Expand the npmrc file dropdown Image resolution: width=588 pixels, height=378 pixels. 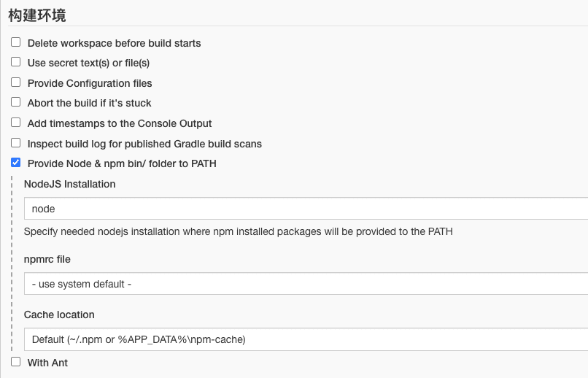[x=306, y=284]
